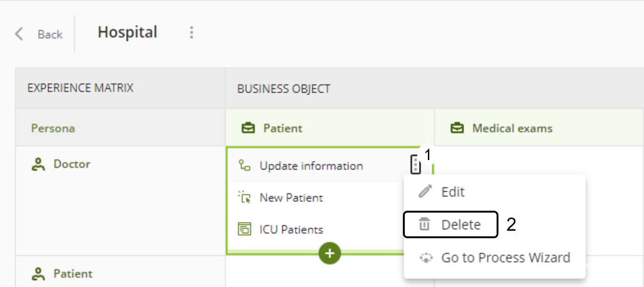Select Edit from the context menu
Screen dimensions: 644x287
453,192
